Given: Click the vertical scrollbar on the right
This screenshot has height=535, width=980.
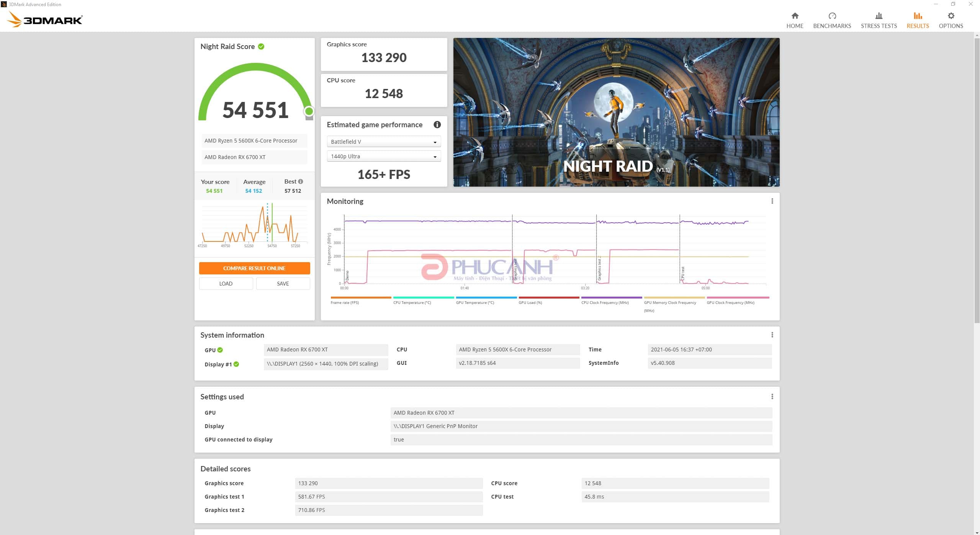Looking at the screenshot, I should pos(977,180).
